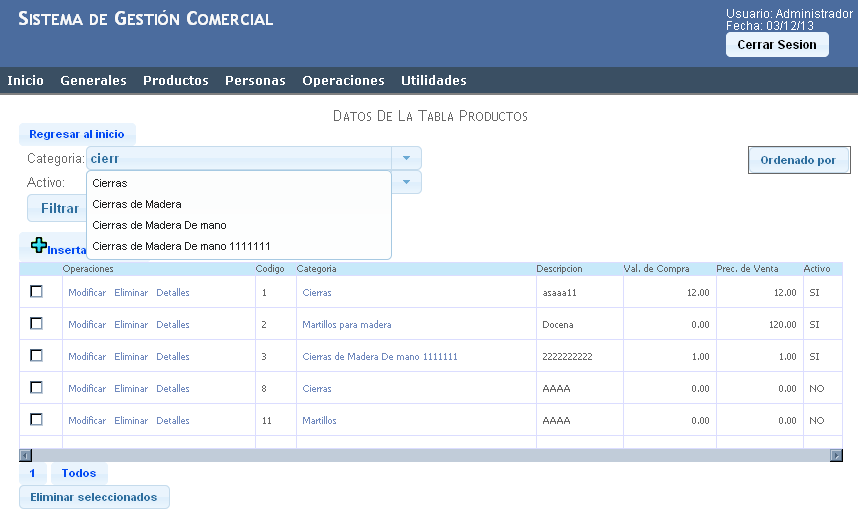Click the Categoria text input containing 'cierr'
The width and height of the screenshot is (858, 525).
(x=240, y=158)
